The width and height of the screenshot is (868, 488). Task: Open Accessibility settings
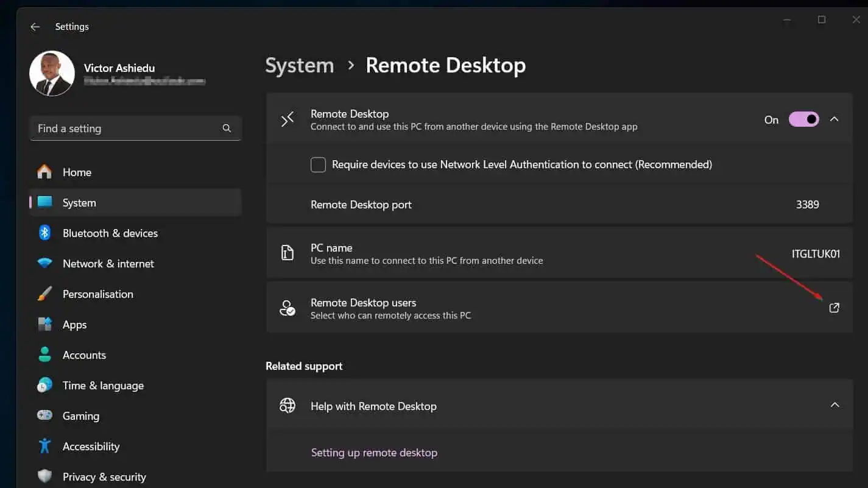pos(135,447)
